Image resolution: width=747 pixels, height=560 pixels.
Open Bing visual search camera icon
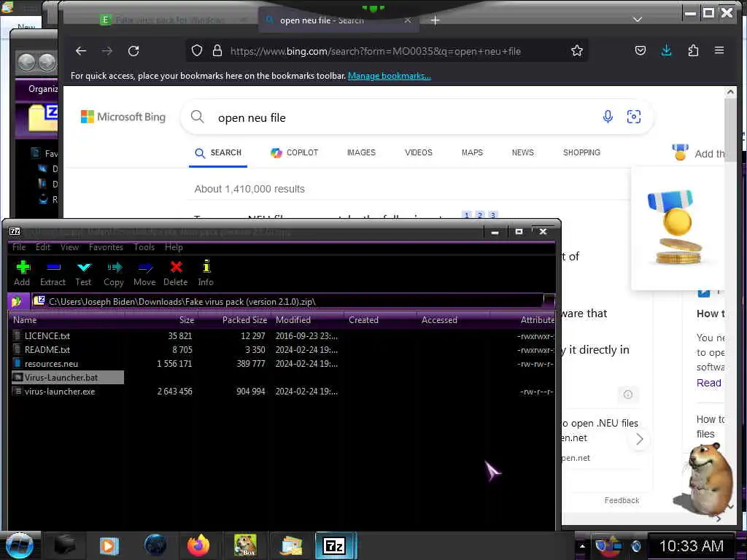coord(634,117)
